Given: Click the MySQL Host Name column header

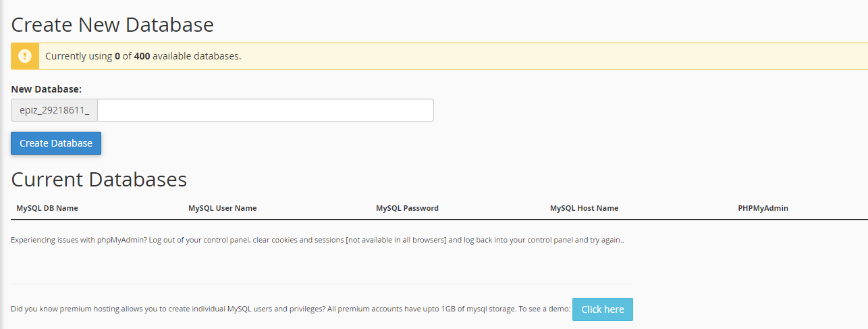Looking at the screenshot, I should (584, 208).
